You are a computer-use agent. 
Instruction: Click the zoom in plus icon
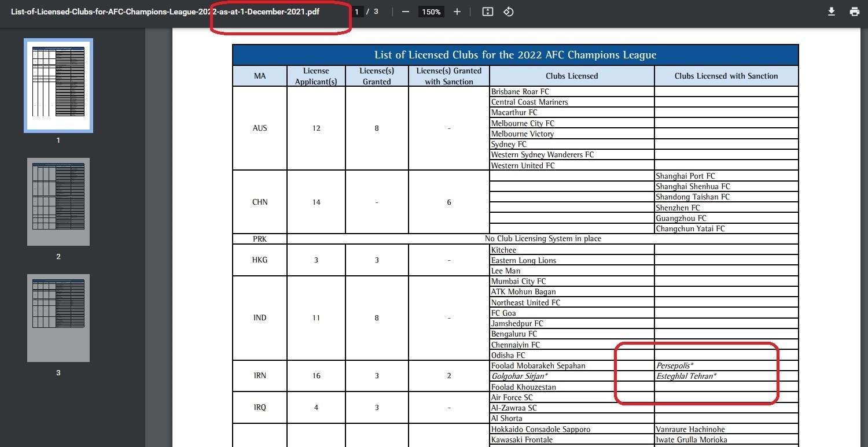point(457,12)
